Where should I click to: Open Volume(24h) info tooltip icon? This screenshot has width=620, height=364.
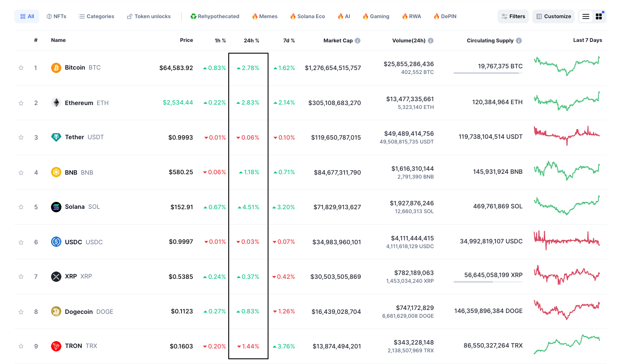pos(431,41)
